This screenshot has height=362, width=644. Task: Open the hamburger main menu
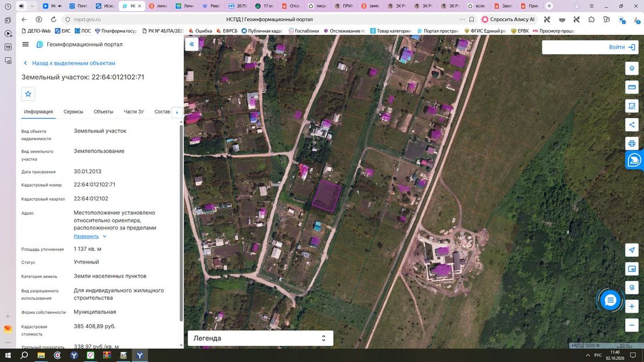tap(26, 45)
